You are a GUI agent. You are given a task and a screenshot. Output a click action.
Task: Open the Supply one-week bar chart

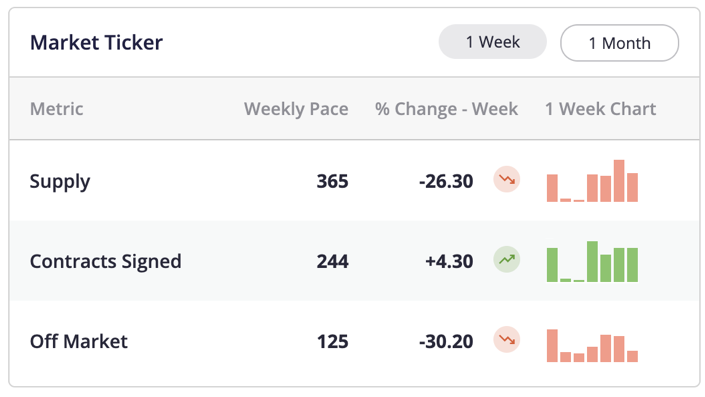click(592, 181)
